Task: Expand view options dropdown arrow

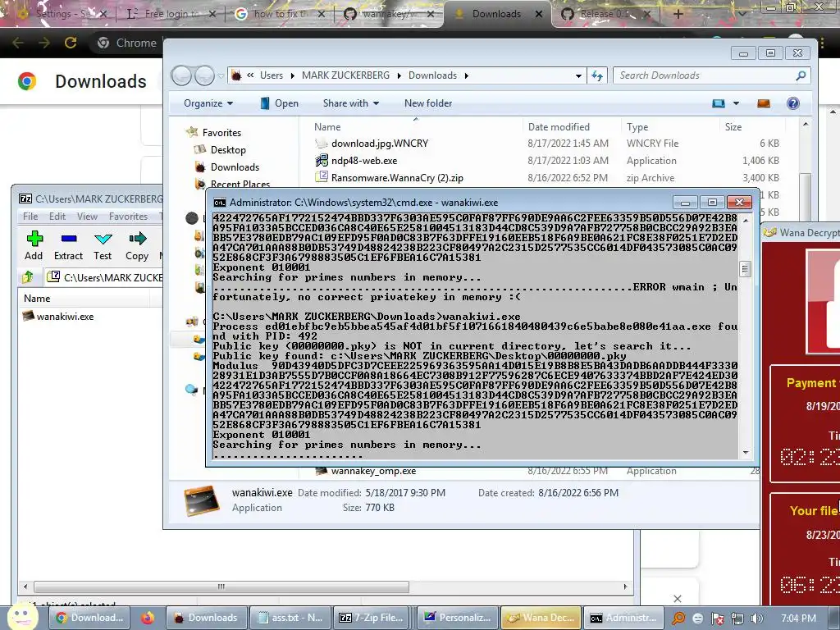Action: [736, 103]
